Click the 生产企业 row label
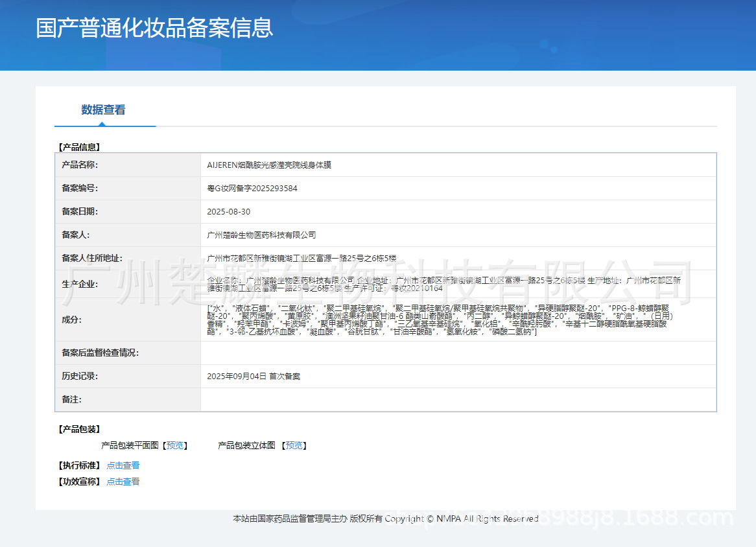This screenshot has width=756, height=547. coord(80,285)
